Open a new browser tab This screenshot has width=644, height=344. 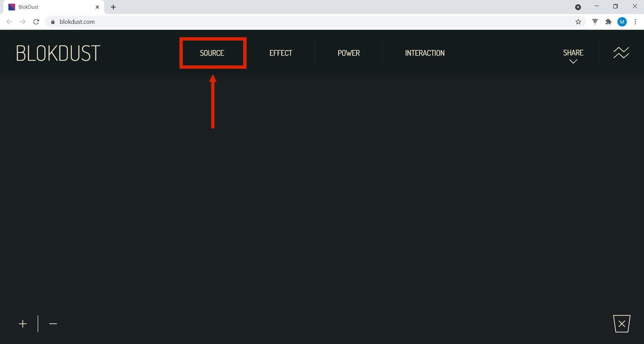113,7
